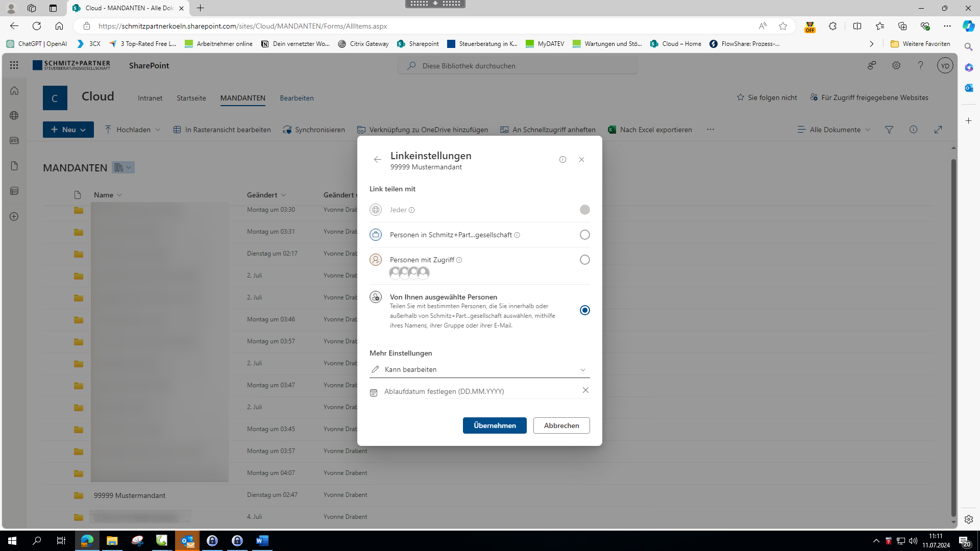Click filter funnel icon in toolbar

coord(889,130)
